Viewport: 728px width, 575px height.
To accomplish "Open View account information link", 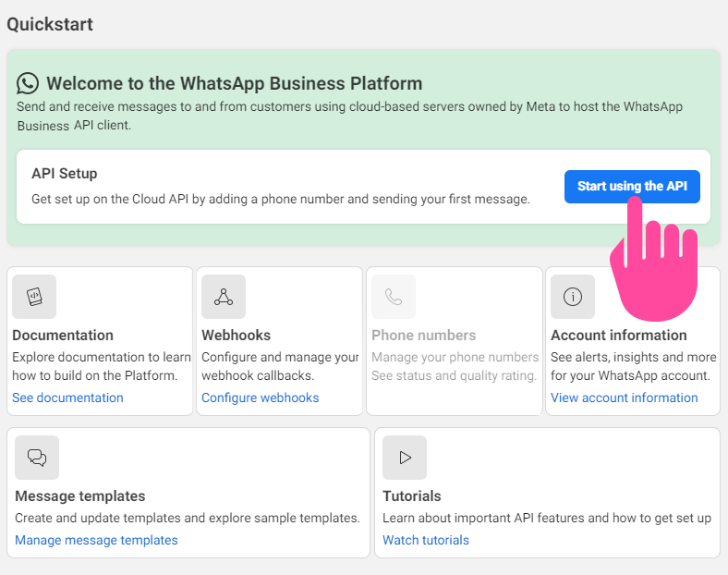I will pos(624,398).
